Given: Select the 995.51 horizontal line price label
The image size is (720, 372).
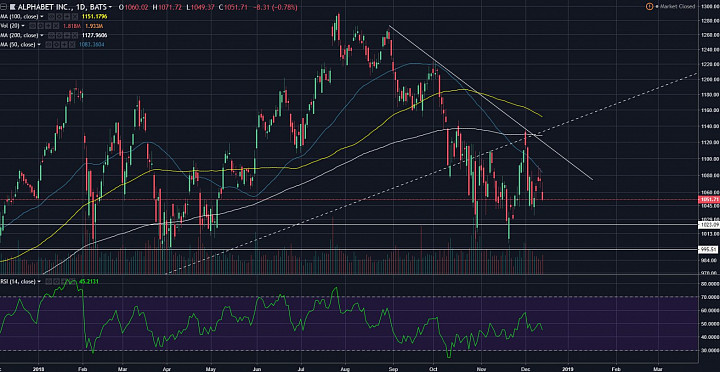Looking at the screenshot, I should pos(708,249).
